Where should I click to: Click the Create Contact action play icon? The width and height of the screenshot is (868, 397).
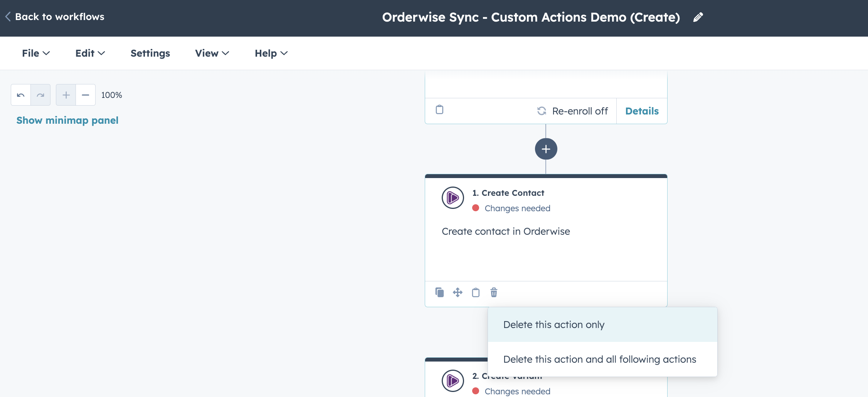coord(453,198)
